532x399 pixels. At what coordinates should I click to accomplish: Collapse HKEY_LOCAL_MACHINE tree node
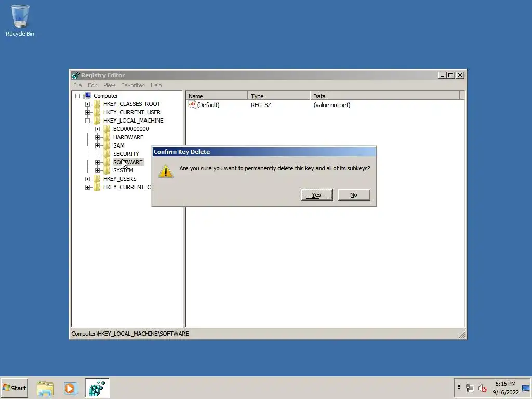pos(87,121)
